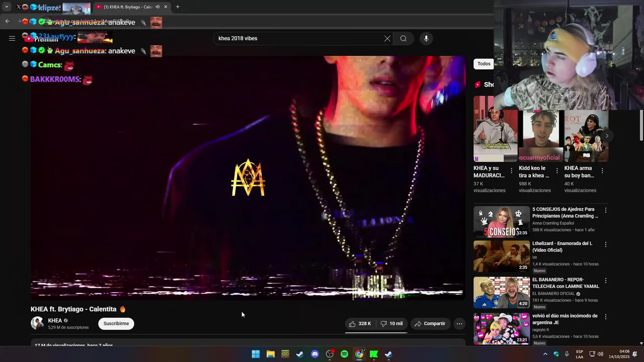Open options for 'KHEA arma su boy ban' Short
The height and width of the screenshot is (362, 644).
tap(602, 171)
